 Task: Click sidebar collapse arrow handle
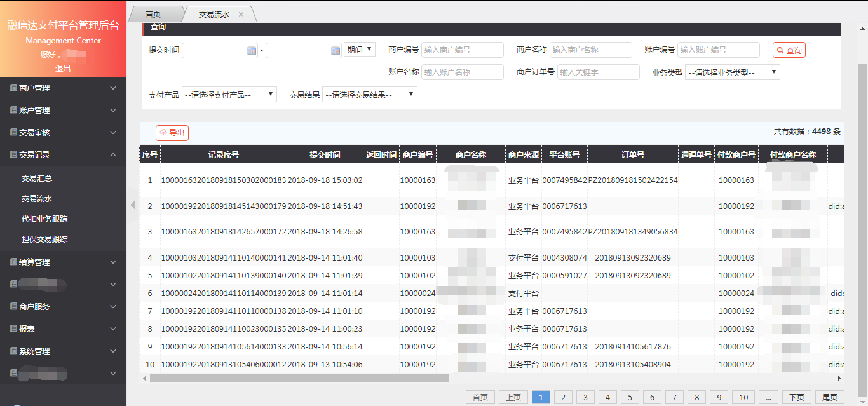(133, 205)
